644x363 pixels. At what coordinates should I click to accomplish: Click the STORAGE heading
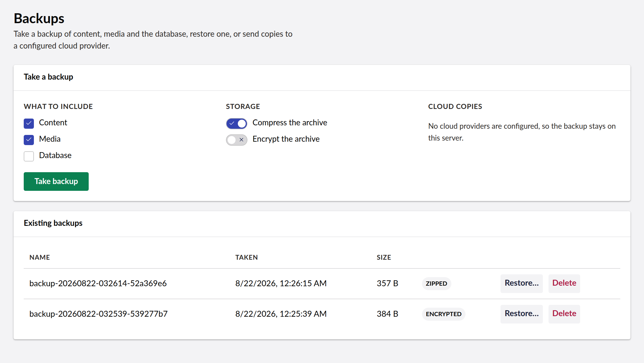coord(243,106)
